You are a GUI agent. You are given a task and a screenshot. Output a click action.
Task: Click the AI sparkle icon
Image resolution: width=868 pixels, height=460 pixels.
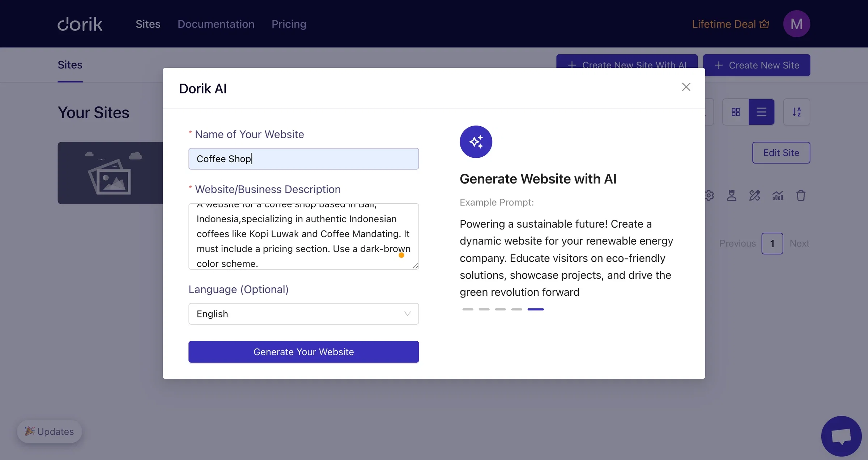476,142
